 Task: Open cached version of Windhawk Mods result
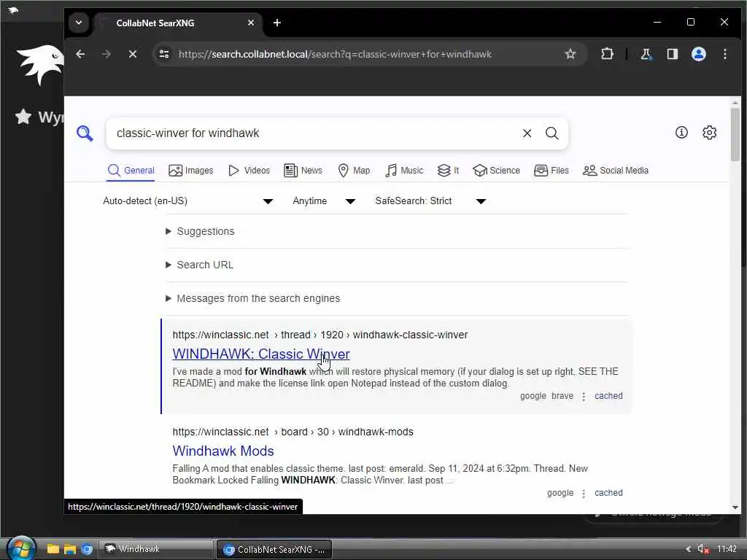pos(608,493)
